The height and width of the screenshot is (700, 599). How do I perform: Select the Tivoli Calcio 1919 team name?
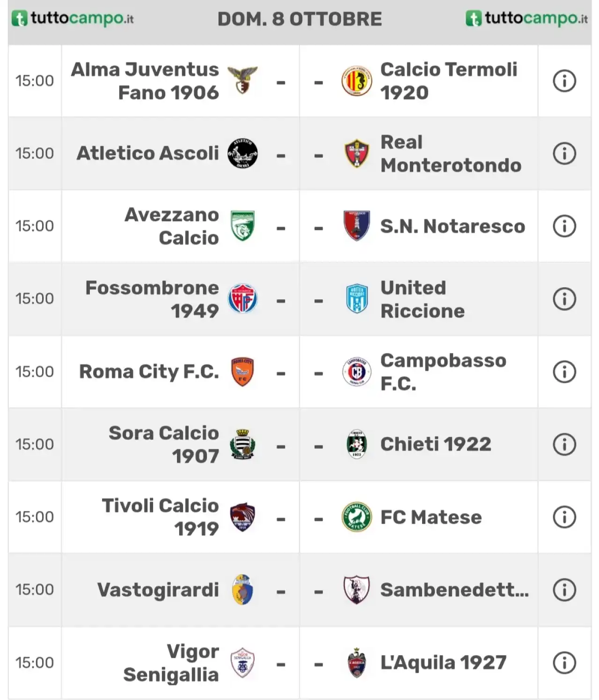[x=161, y=517]
